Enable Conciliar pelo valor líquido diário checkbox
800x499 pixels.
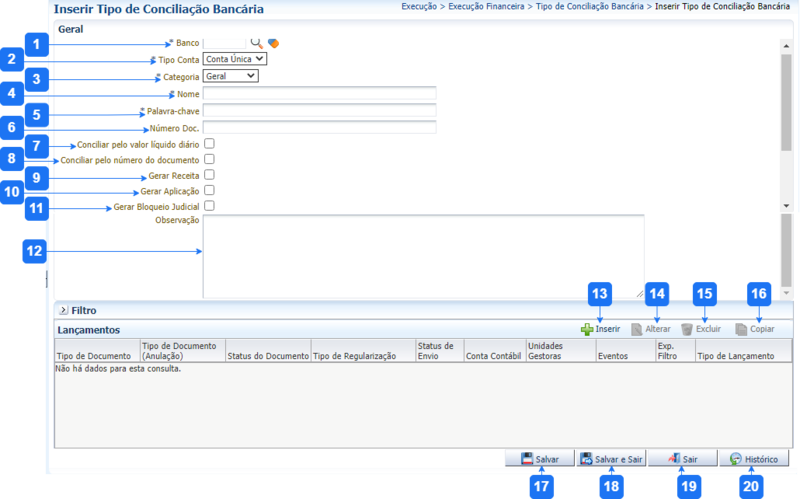tap(209, 144)
